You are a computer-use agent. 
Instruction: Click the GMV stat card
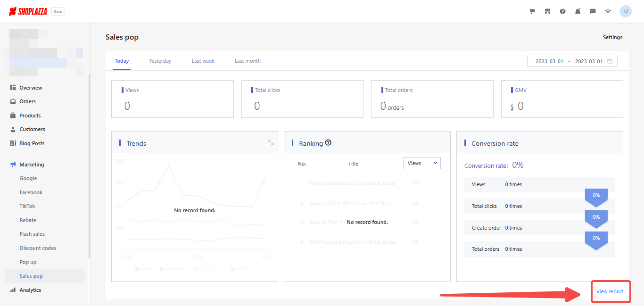[562, 99]
